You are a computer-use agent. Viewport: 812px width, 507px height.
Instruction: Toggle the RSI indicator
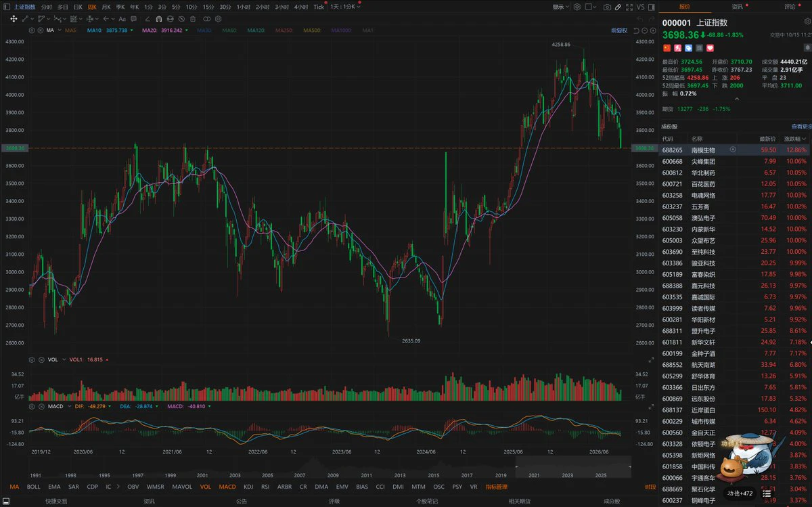(x=266, y=487)
